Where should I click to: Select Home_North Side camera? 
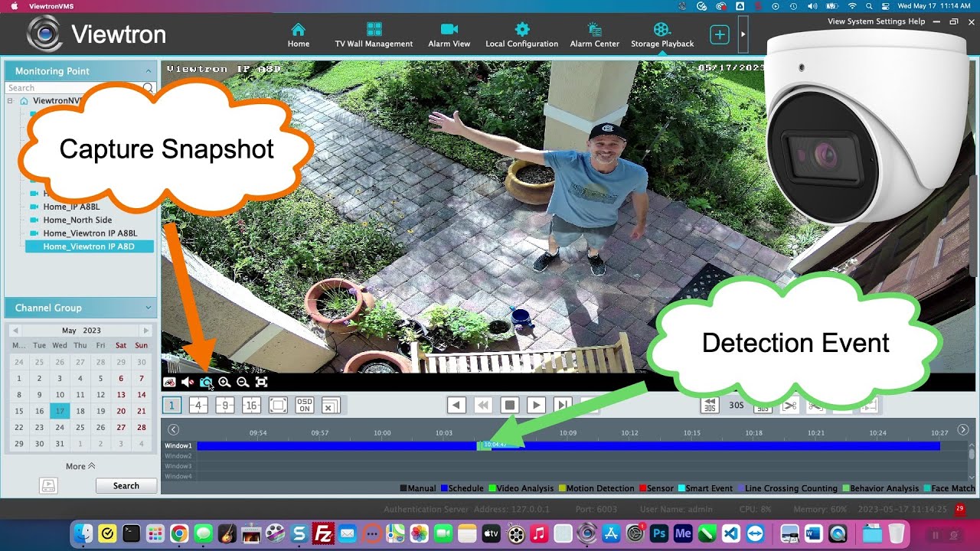(x=77, y=220)
